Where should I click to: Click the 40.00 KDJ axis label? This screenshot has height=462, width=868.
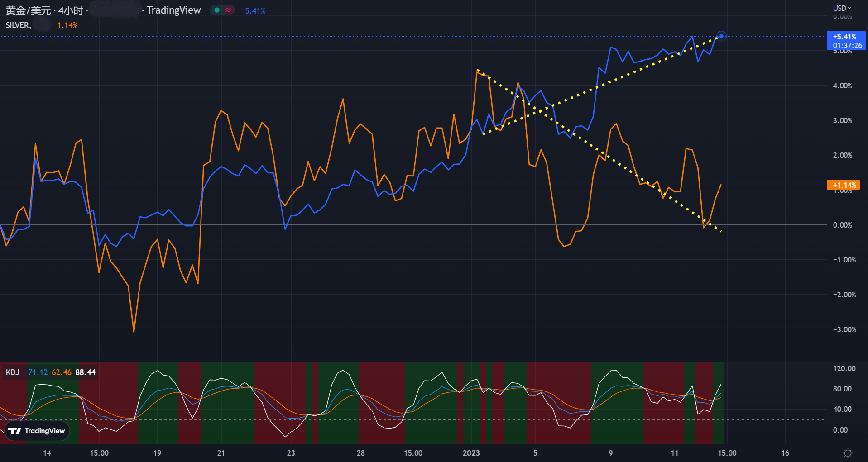(843, 409)
